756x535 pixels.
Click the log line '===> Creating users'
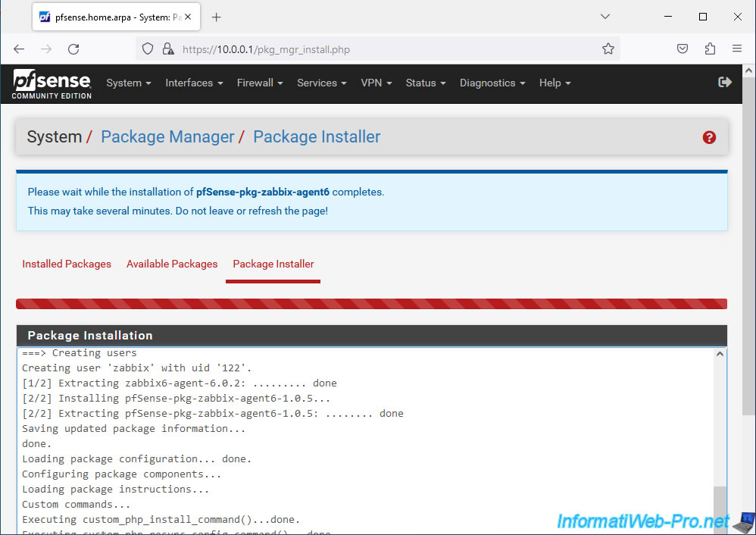click(80, 353)
